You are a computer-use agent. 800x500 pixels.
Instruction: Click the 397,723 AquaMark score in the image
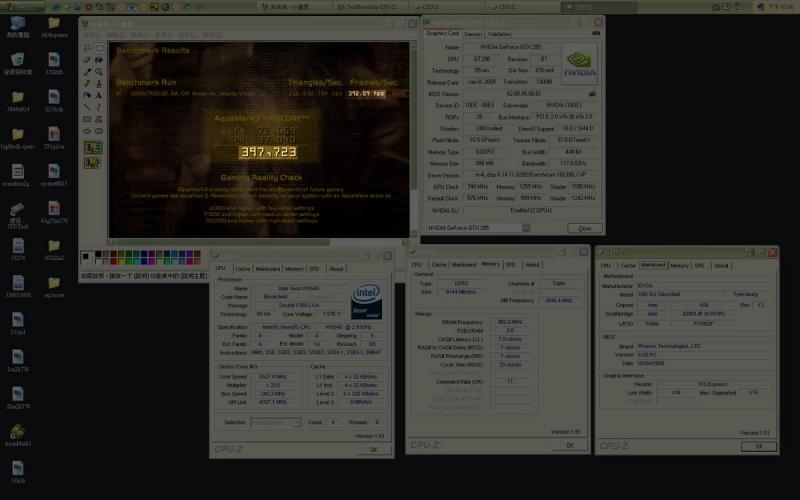click(268, 152)
